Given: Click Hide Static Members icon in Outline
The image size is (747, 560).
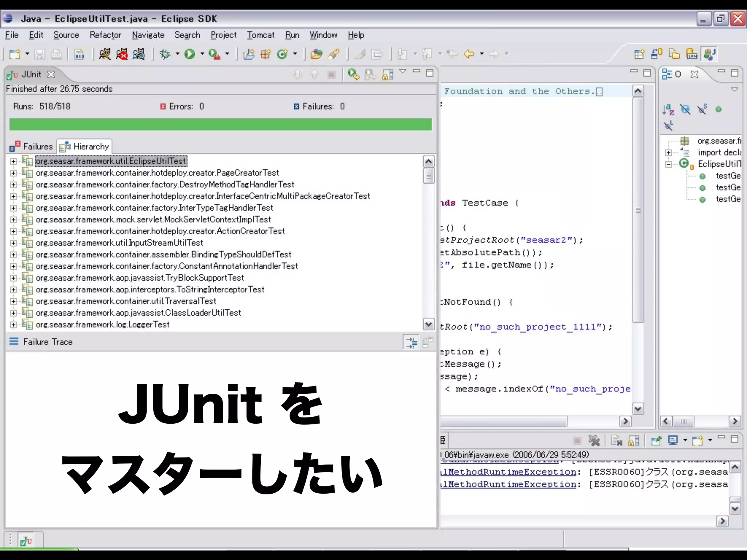Looking at the screenshot, I should point(702,109).
